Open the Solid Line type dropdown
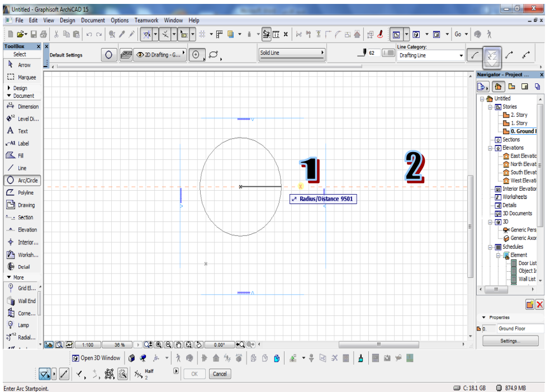The image size is (550, 392). pyautogui.click(x=292, y=54)
